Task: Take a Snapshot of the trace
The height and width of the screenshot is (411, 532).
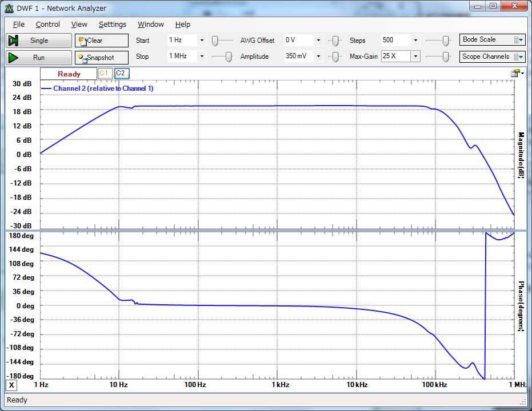Action: point(101,58)
